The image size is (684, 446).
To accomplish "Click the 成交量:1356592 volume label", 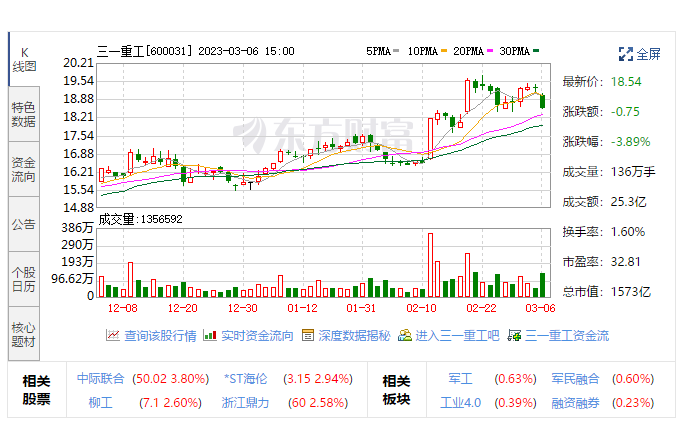I will [x=140, y=219].
